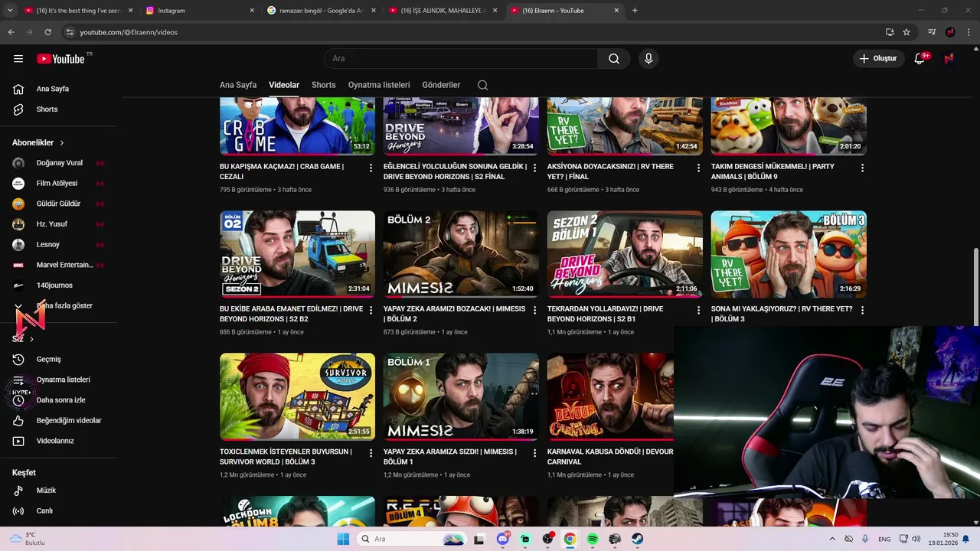Viewport: 980px width, 551px height.
Task: Open the SURVIVOR WORLD thumbnail
Action: (297, 396)
